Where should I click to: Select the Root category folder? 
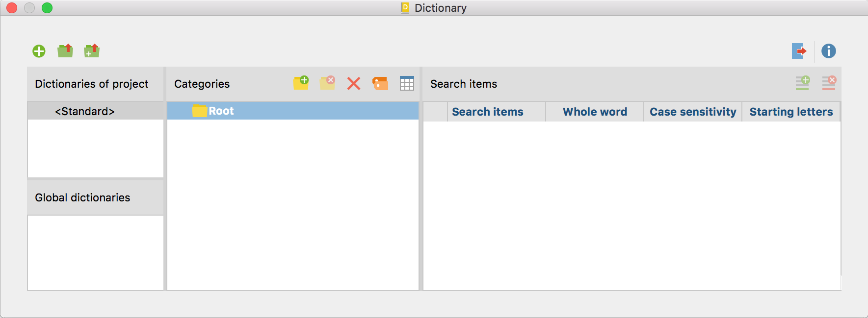tap(293, 111)
